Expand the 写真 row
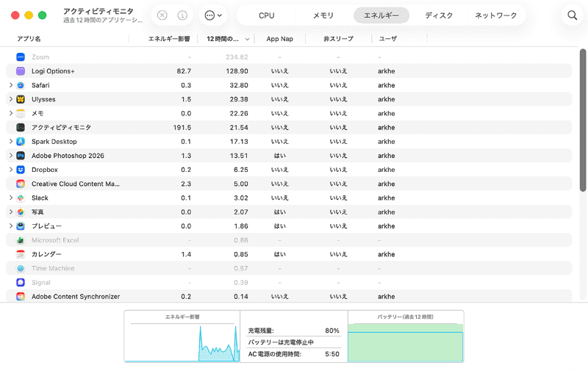This screenshot has width=588, height=371. click(11, 212)
